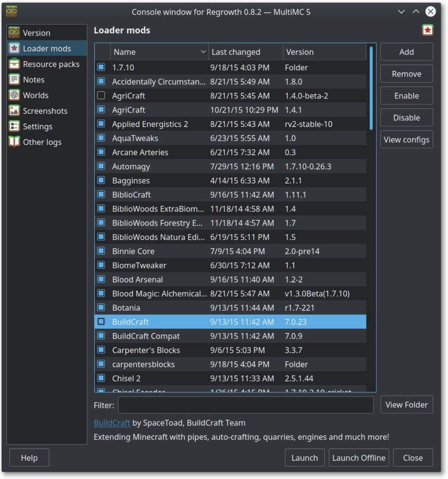The width and height of the screenshot is (448, 479).
Task: Uncheck the Botania mod checkbox
Action: [101, 307]
